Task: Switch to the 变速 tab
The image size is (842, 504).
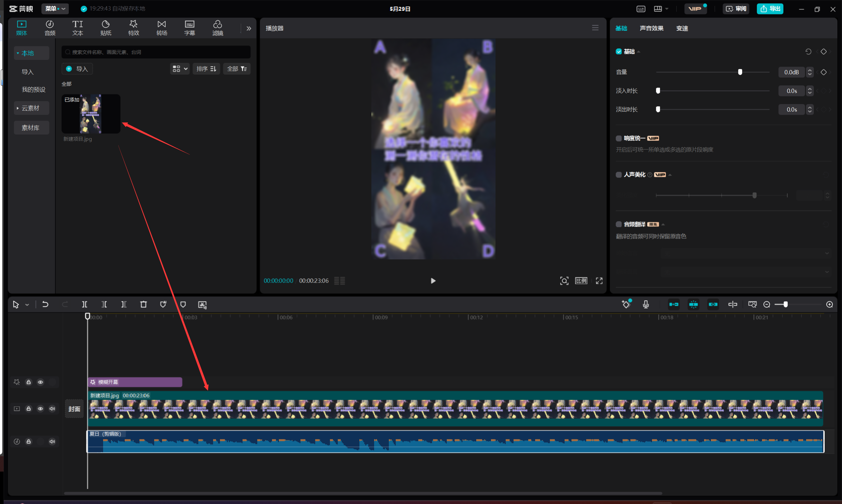Action: [x=682, y=28]
